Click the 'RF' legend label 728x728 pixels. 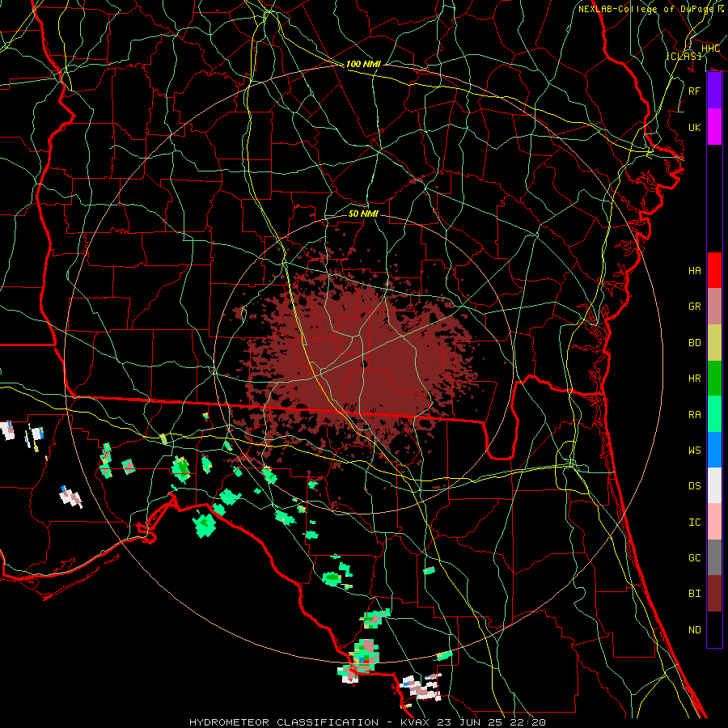pos(694,91)
